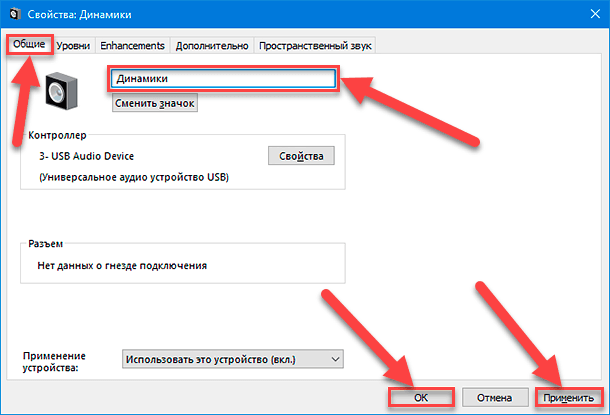The width and height of the screenshot is (610, 415).
Task: Expand the Применение устройства dropdown
Action: click(x=232, y=359)
